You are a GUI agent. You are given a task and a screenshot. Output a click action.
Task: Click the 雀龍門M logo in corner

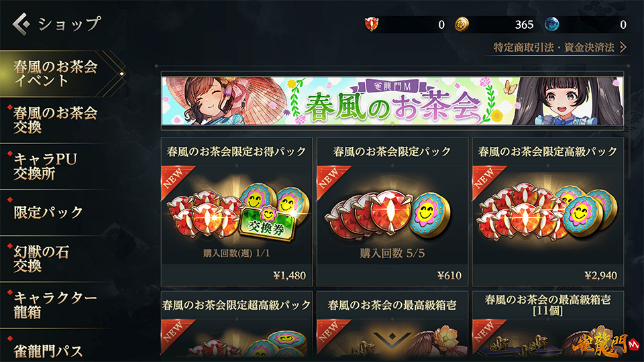click(606, 345)
